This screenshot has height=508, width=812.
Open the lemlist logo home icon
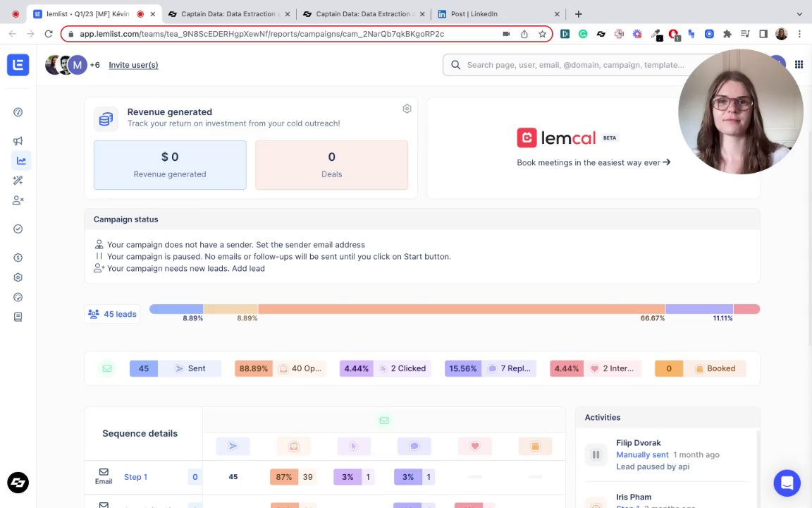click(18, 65)
